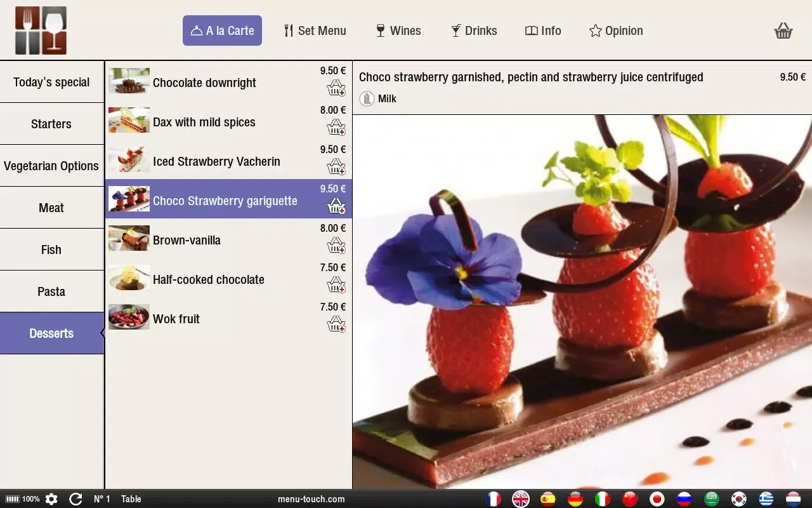Viewport: 812px width, 508px height.
Task: Select the Starters category
Action: [x=51, y=124]
